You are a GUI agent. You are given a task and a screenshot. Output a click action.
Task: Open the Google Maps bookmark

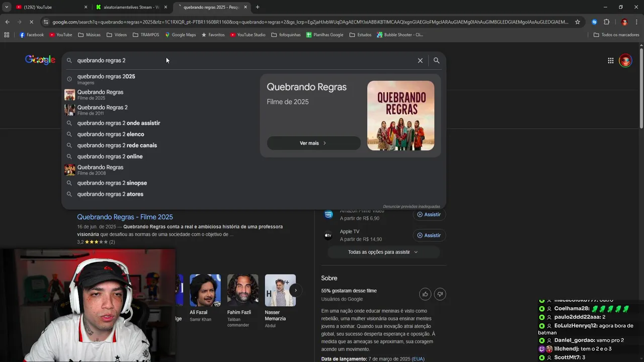tap(180, 35)
